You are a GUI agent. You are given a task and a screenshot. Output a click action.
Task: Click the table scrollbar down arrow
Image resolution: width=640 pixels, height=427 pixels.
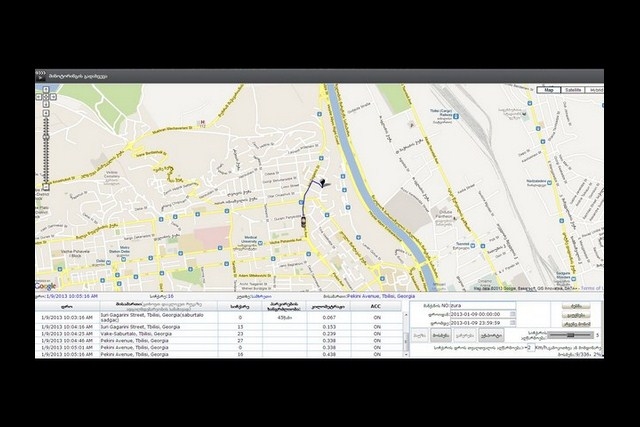click(x=406, y=355)
